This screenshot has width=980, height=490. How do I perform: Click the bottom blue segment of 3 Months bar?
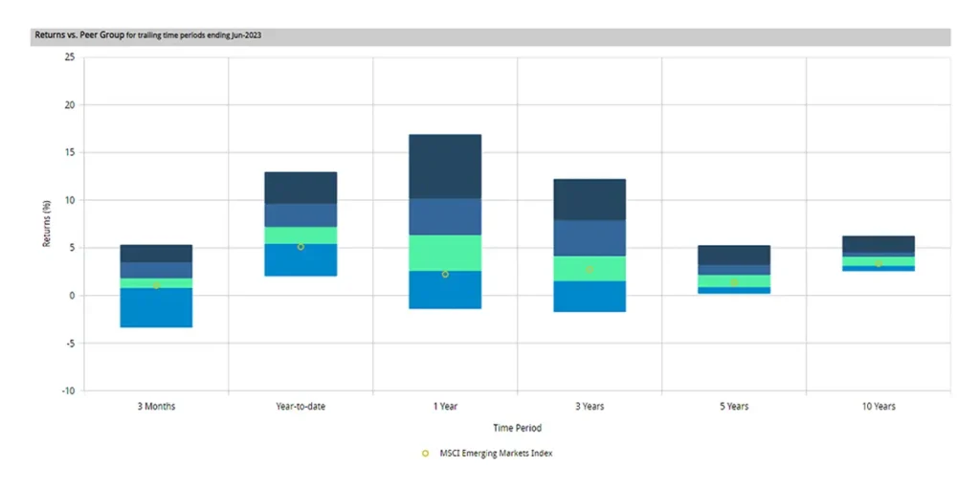pyautogui.click(x=156, y=308)
